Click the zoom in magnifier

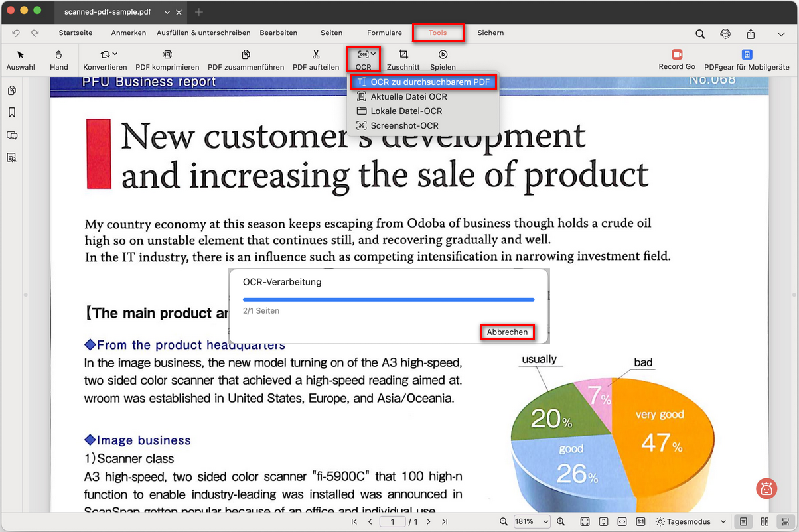click(561, 522)
